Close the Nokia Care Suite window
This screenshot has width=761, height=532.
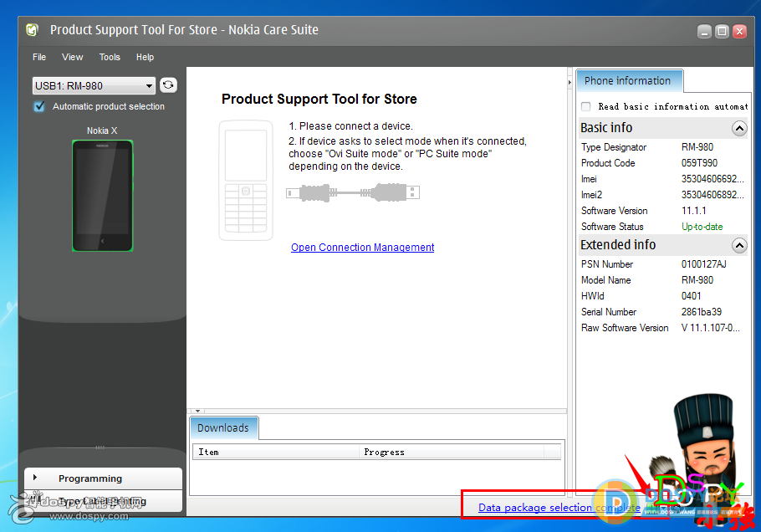[739, 32]
